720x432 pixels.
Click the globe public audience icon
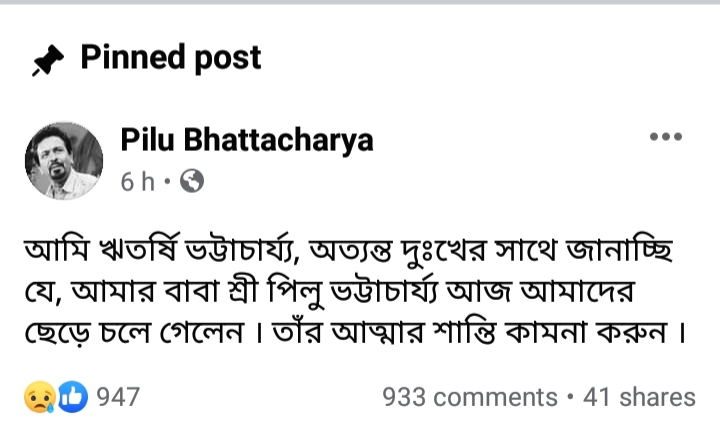point(192,182)
